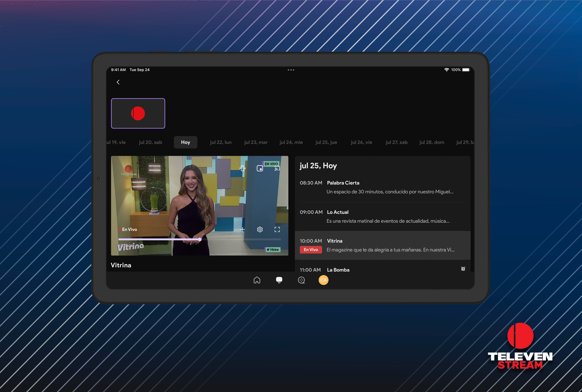Open the Lo Actual program entry
The width and height of the screenshot is (582, 392).
382,216
